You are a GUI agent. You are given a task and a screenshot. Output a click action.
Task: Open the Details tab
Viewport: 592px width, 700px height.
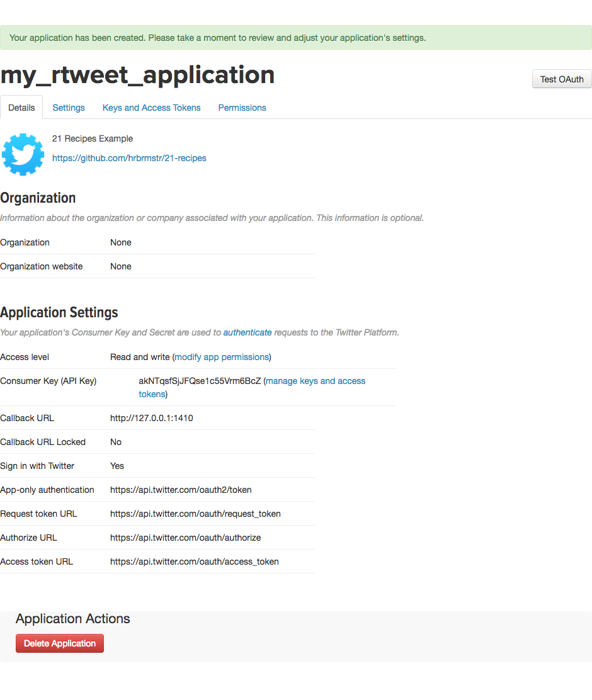click(x=21, y=108)
